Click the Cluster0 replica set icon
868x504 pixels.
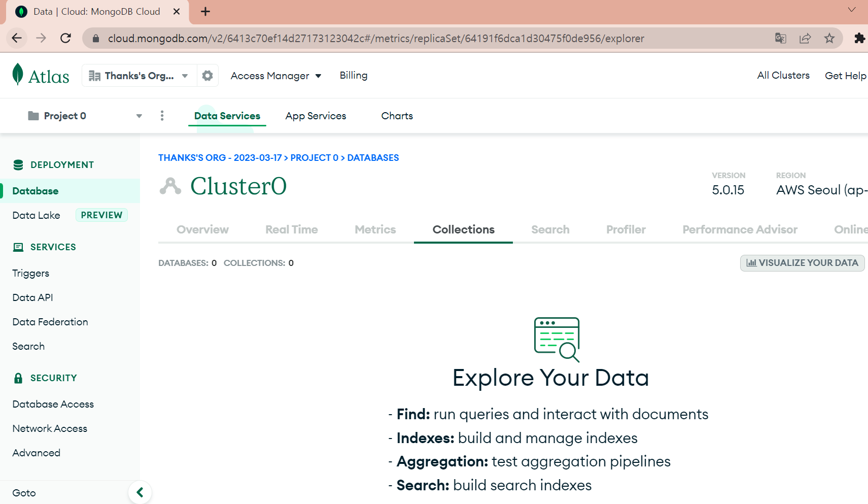170,186
